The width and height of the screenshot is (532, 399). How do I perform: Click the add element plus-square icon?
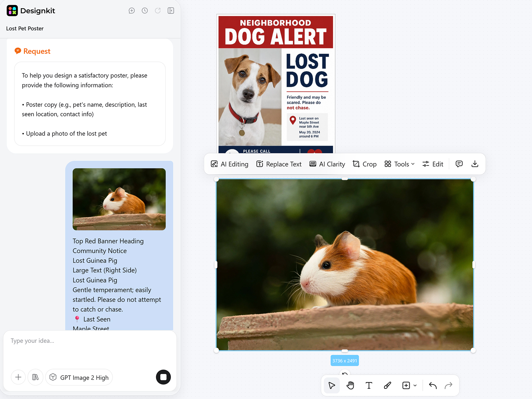406,386
